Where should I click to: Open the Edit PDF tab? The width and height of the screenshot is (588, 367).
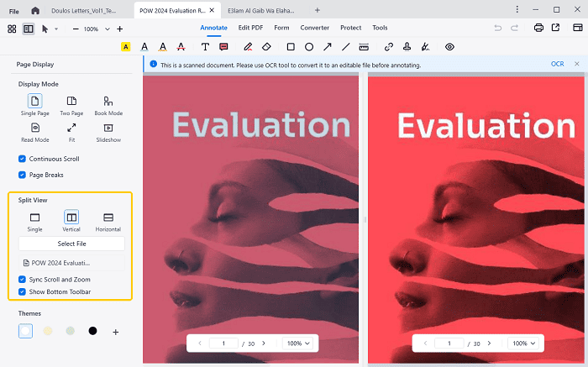[x=252, y=28]
